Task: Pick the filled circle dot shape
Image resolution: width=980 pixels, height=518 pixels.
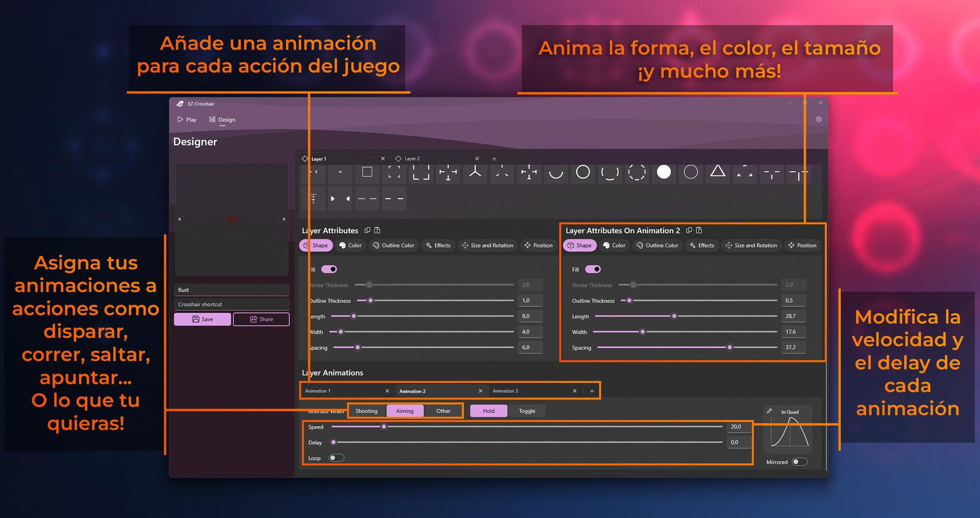Action: [664, 172]
